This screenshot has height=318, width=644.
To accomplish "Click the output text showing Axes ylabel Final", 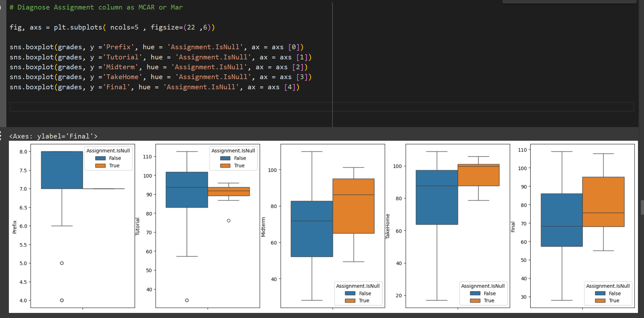I will click(53, 136).
